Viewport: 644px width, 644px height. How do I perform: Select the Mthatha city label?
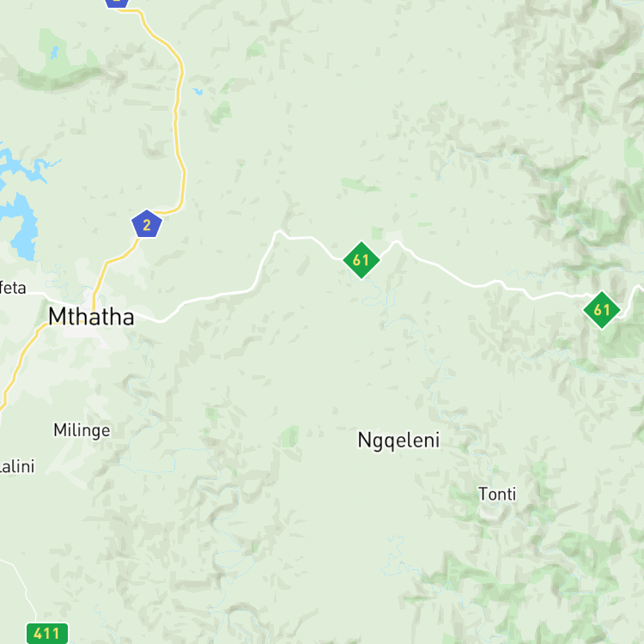[91, 317]
